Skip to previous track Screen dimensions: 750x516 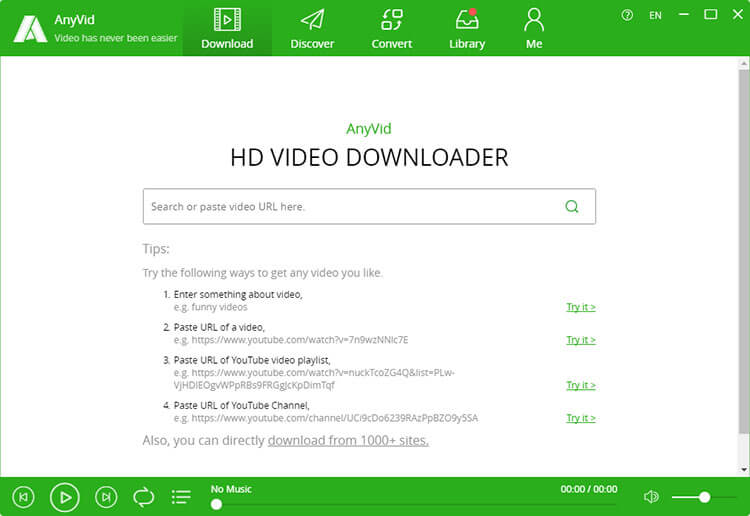click(x=23, y=497)
